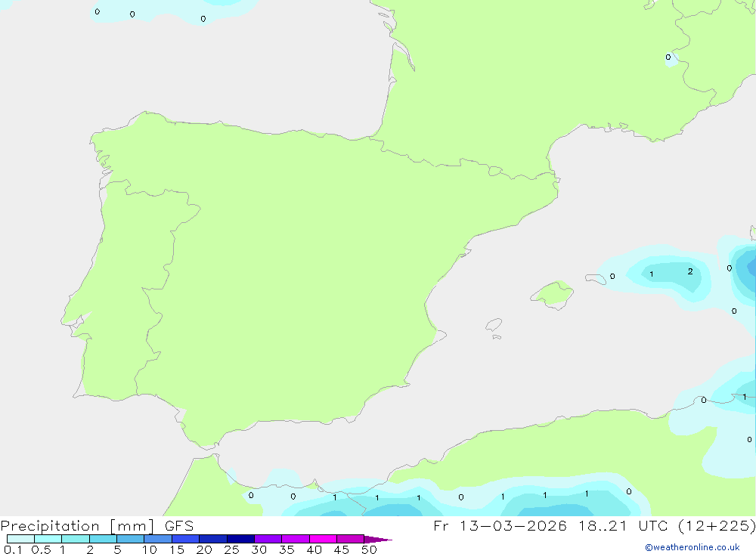Click the 0.1 legend scale label
756x554 pixels.
click(x=13, y=549)
